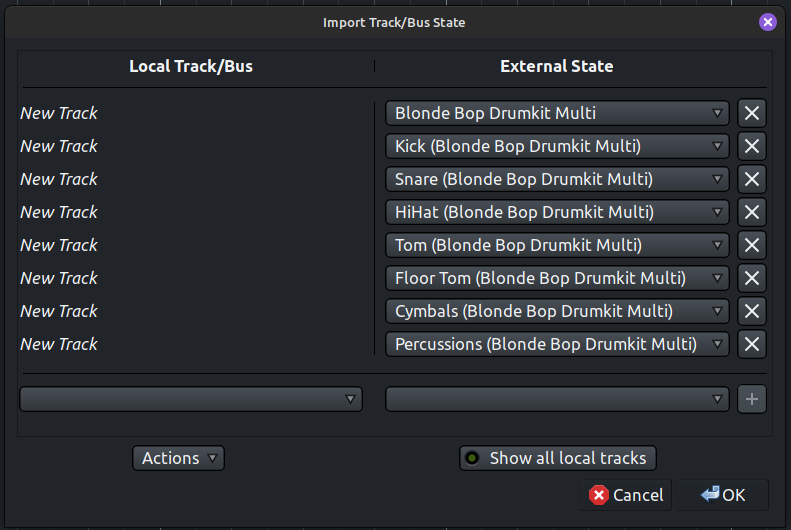Screen dimensions: 791x530
Task: Click the plus button to add mapping
Action: pyautogui.click(x=752, y=399)
